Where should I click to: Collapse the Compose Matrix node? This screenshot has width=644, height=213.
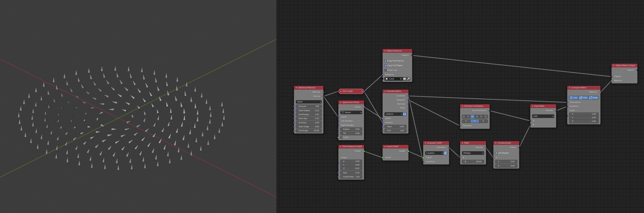(569, 88)
